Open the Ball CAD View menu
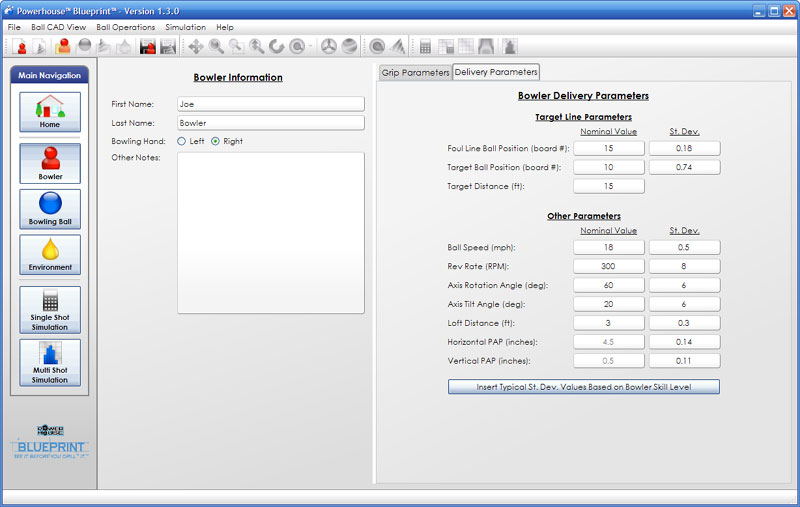Viewport: 800px width, 507px height. pyautogui.click(x=59, y=27)
